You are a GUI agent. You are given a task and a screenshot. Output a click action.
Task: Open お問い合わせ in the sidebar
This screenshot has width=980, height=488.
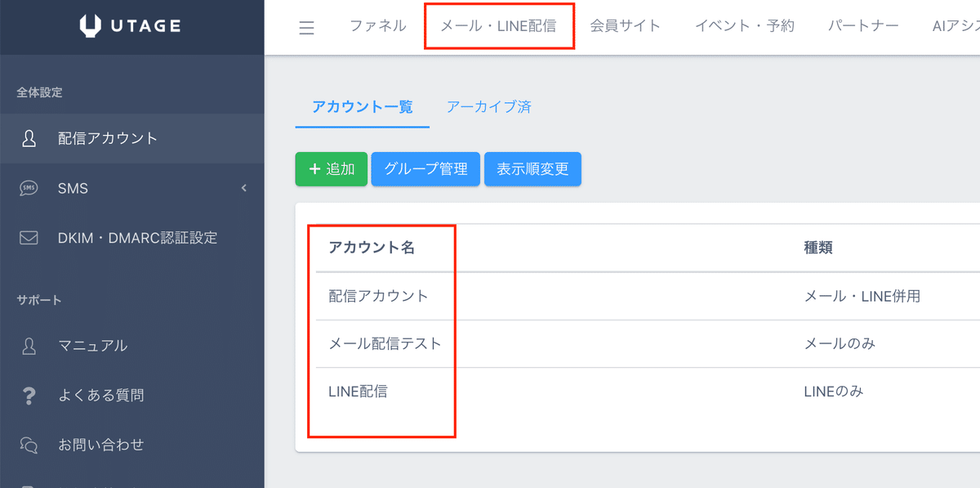coord(132,445)
